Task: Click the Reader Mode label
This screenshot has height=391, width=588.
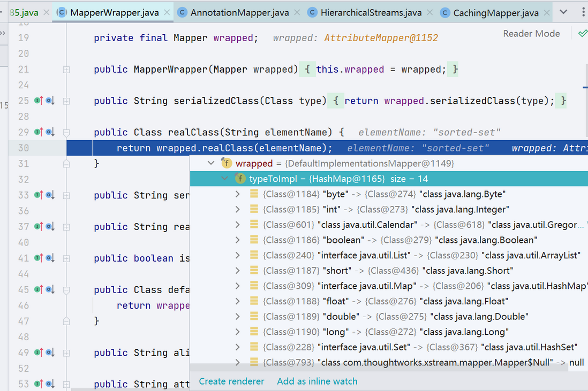Action: (531, 34)
